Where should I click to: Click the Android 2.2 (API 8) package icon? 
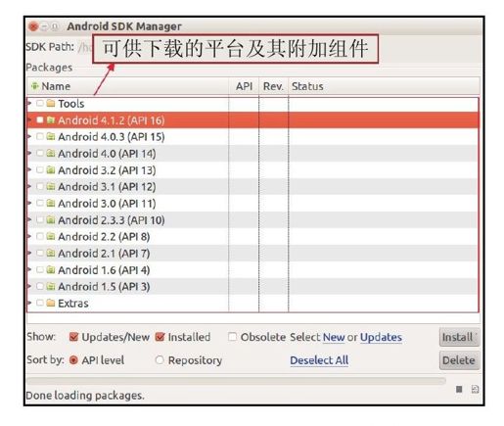click(x=50, y=236)
